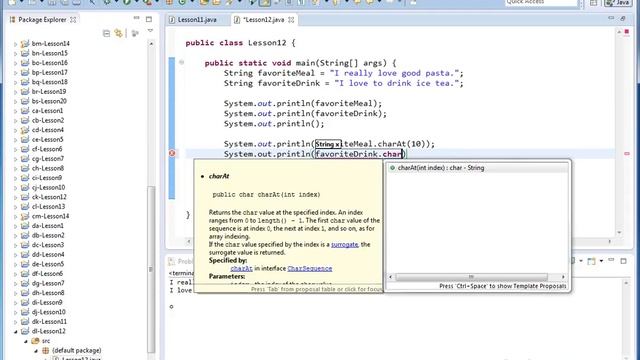The image size is (640, 360).
Task: Click the Package Explorer vertical scrollbar
Action: pyautogui.click(x=151, y=269)
